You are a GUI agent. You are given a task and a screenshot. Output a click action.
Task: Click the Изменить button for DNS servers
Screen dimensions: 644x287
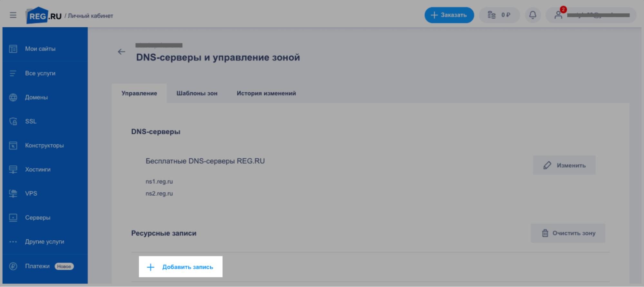564,165
